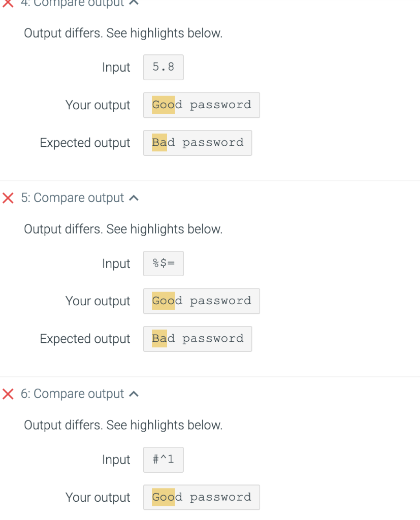Select the red cross marking test case 6
Viewport: 420px width, 520px height.
(7, 394)
